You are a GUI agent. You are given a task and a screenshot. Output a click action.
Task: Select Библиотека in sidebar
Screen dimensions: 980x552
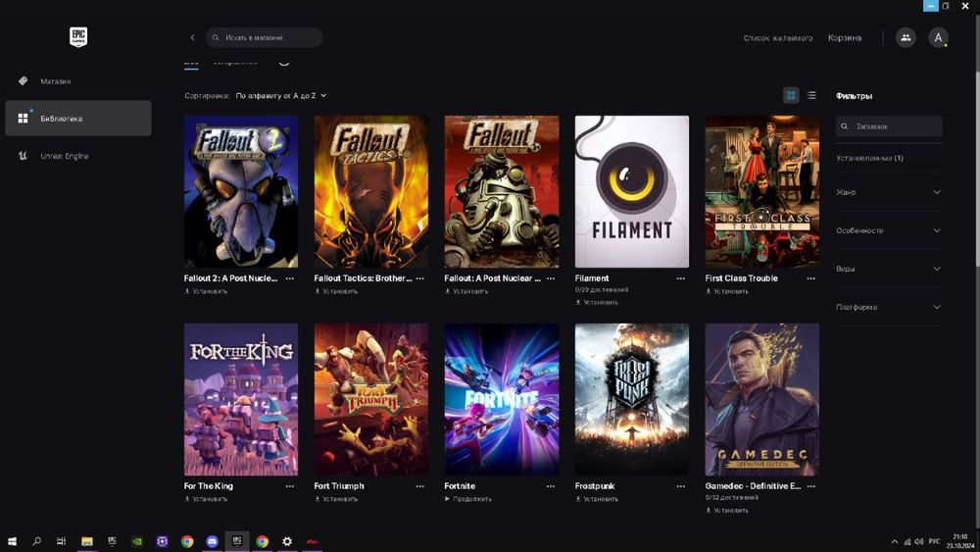(x=78, y=119)
